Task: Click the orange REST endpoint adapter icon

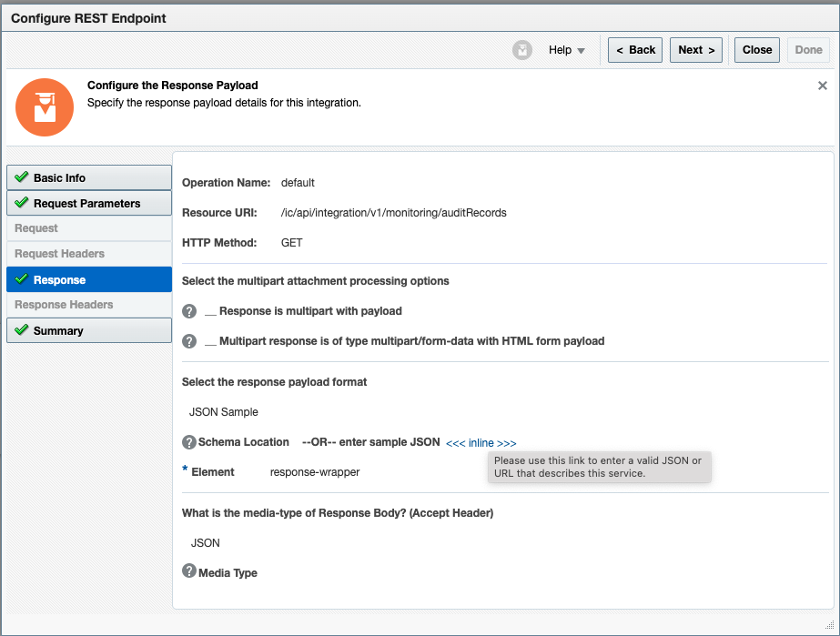Action: pyautogui.click(x=45, y=107)
